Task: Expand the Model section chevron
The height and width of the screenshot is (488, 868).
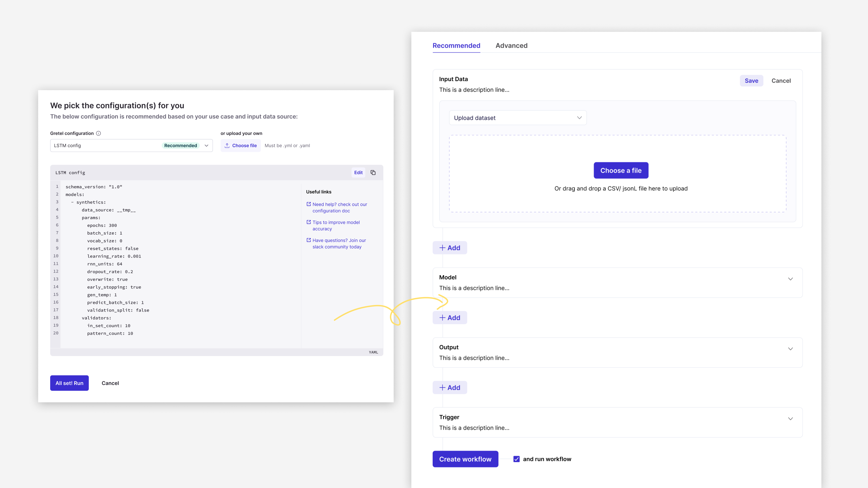Action: point(790,279)
